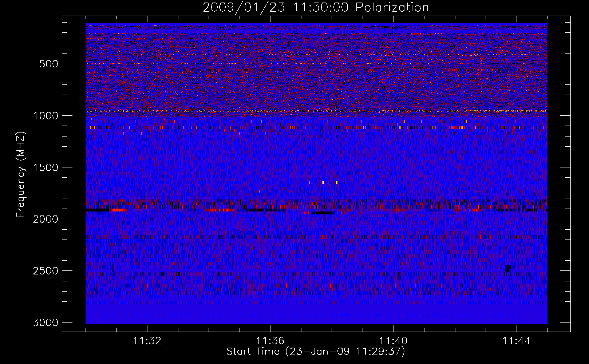The height and width of the screenshot is (364, 589).
Task: Click the 3000 frequency tick label
Action: (x=46, y=323)
